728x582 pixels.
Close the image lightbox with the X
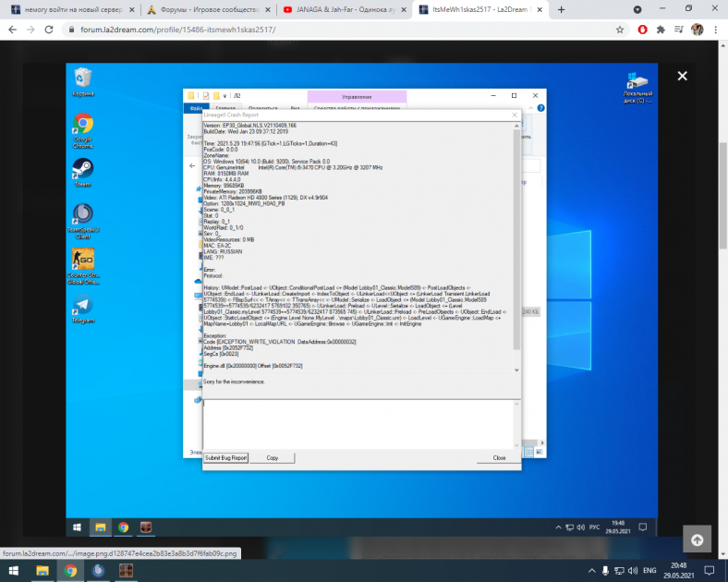coord(682,76)
